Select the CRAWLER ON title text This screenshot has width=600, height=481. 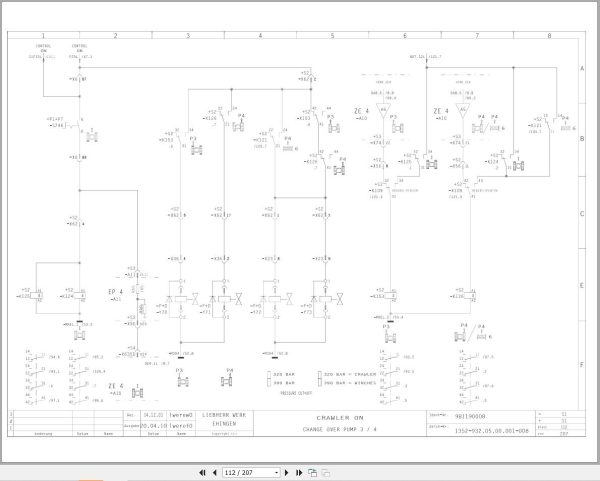click(x=340, y=418)
